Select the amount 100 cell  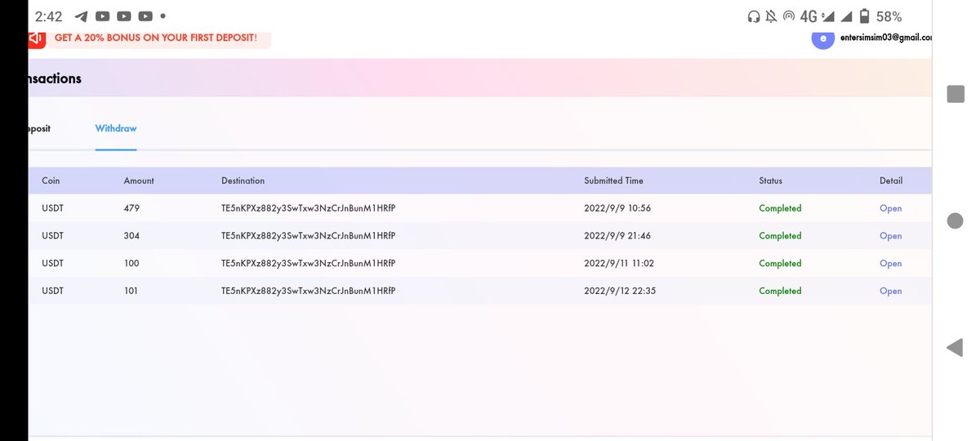point(131,264)
